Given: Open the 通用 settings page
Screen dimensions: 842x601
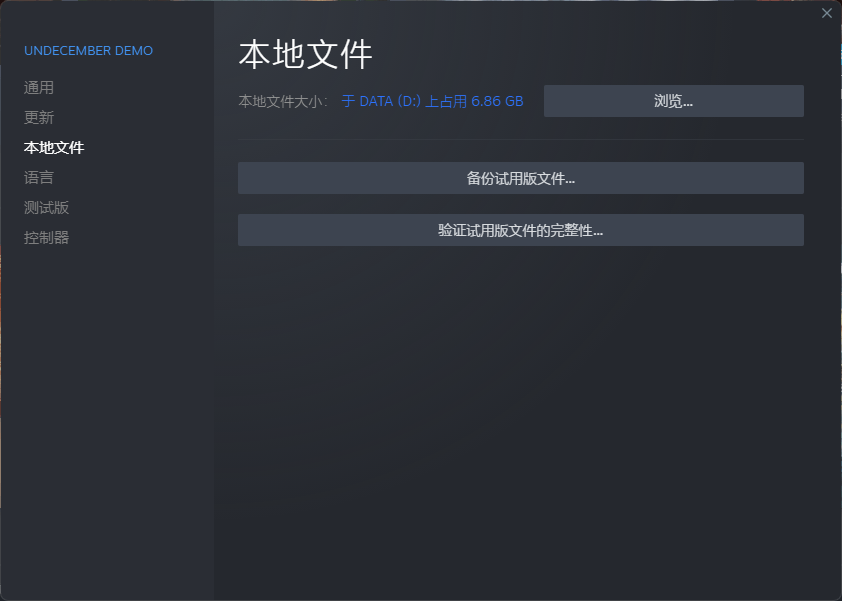Looking at the screenshot, I should [39, 88].
